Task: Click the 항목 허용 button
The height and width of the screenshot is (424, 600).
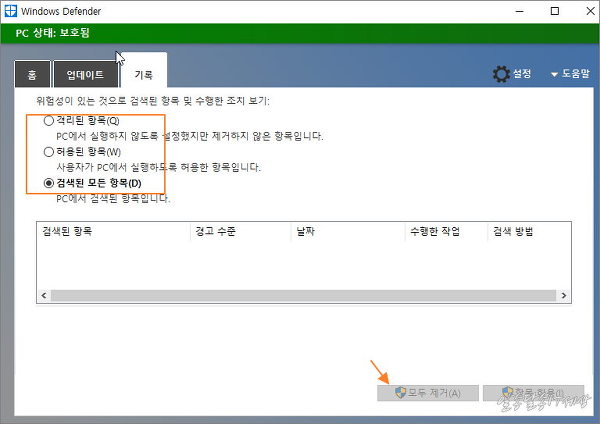Action: (532, 392)
